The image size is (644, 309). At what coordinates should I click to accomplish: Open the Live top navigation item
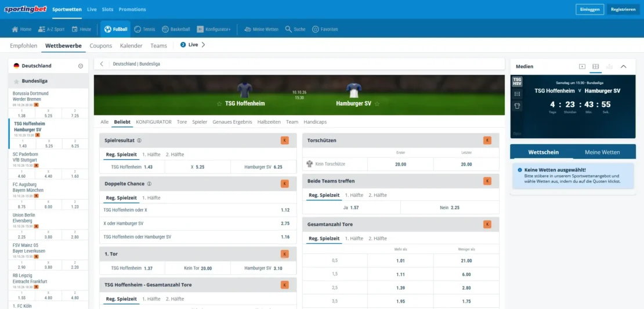click(92, 9)
